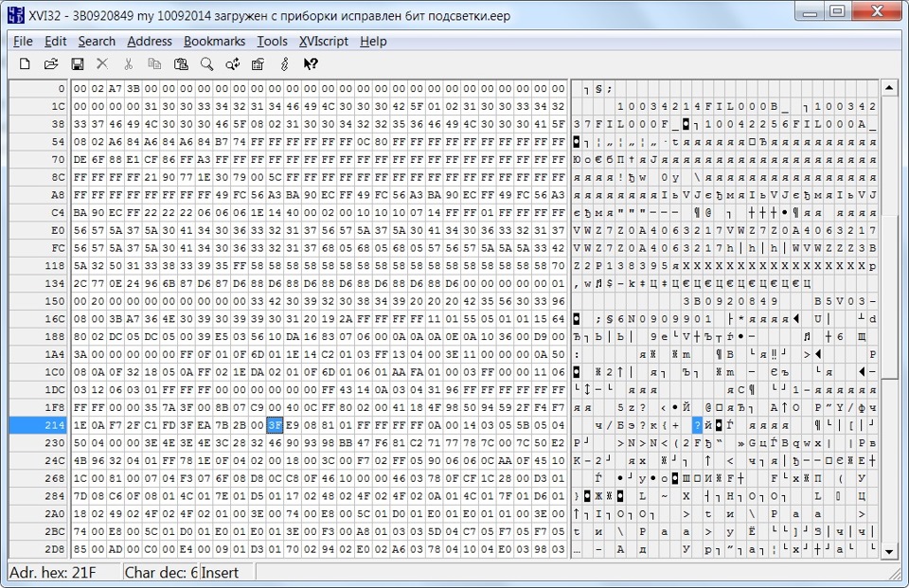Save the file with the floppy icon
The height and width of the screenshot is (588, 909).
coord(77,63)
